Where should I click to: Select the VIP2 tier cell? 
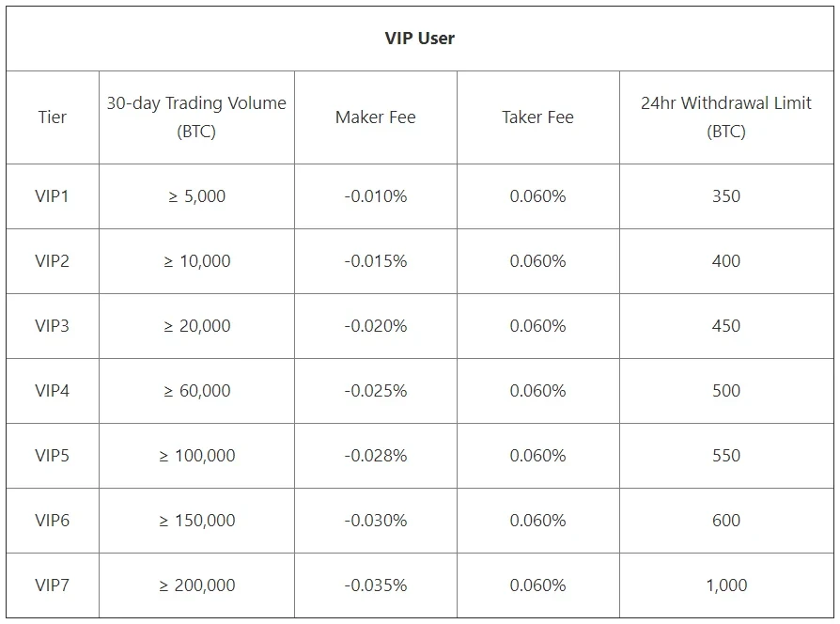coord(53,261)
